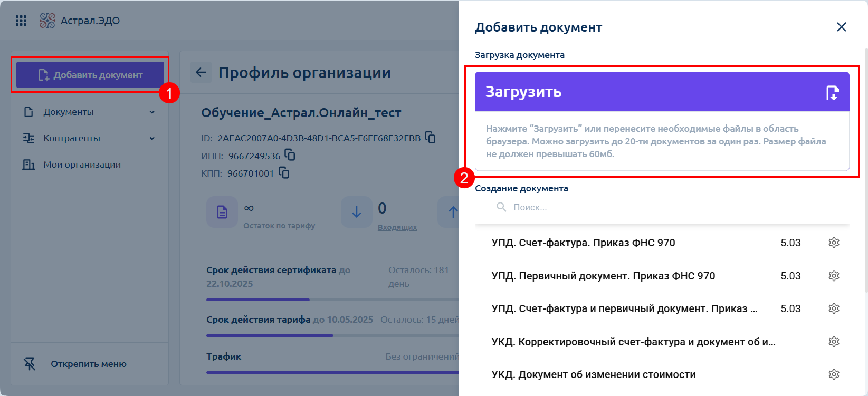Copy the КПП value using copy icon
Screen dimensions: 868x396
[284, 173]
